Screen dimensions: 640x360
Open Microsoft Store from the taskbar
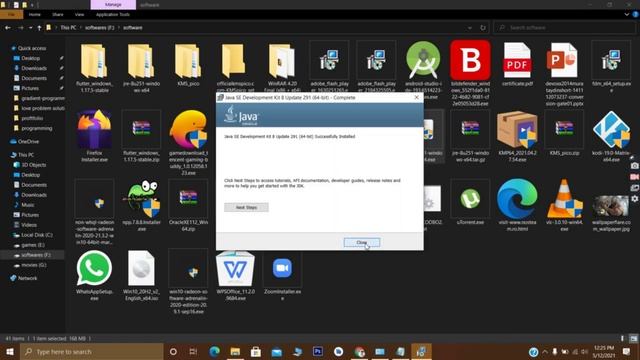point(256,351)
